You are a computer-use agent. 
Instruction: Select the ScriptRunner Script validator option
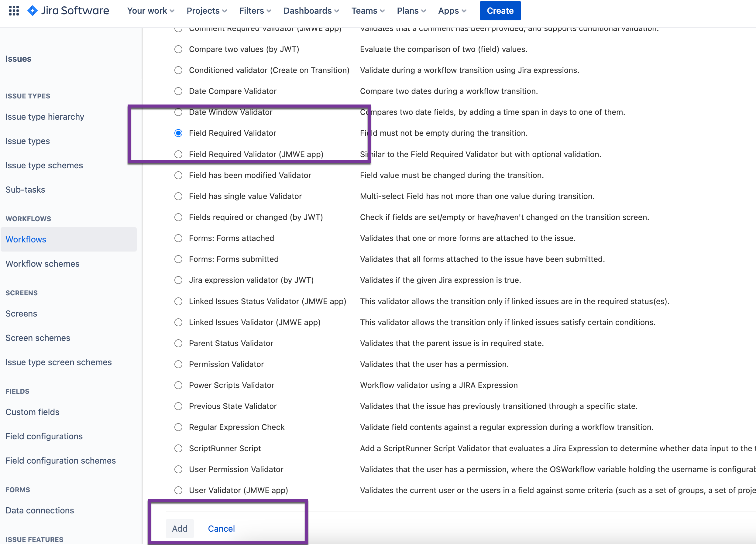click(178, 448)
